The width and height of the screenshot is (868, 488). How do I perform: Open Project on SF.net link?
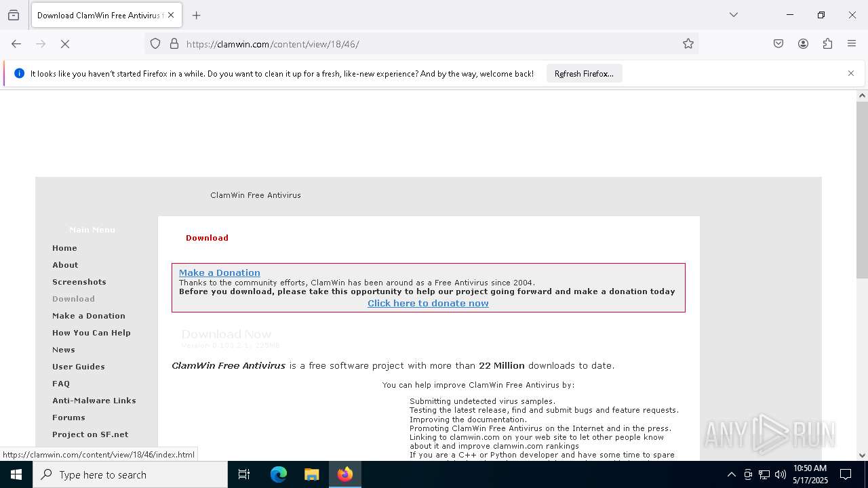coord(90,434)
